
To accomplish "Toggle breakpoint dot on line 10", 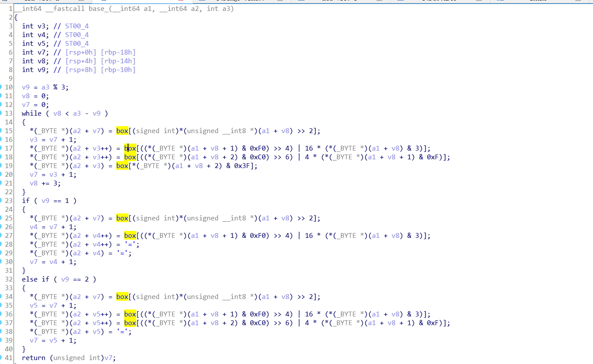I will pos(1,87).
